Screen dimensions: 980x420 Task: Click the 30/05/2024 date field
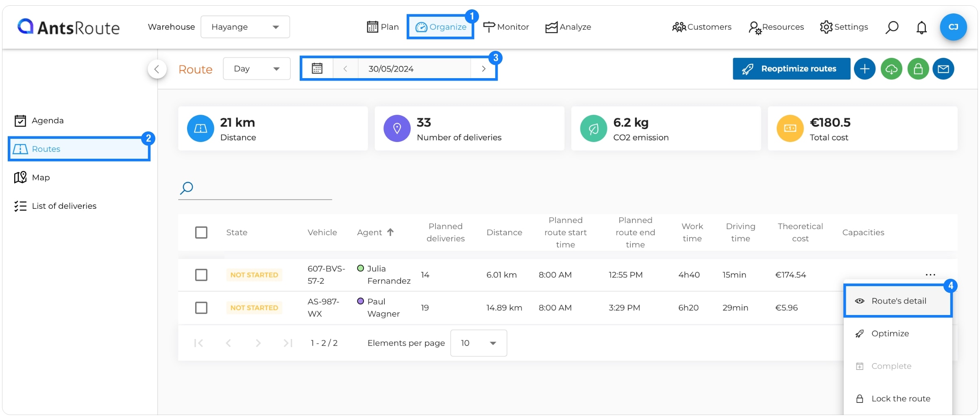[x=414, y=68]
